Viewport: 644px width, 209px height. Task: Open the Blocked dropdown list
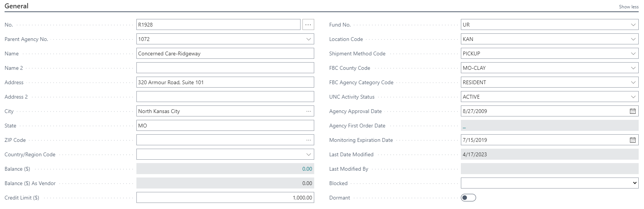(549, 183)
